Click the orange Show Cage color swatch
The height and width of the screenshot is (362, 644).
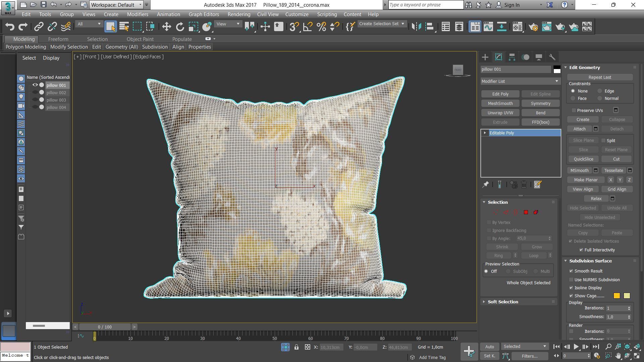[x=617, y=296]
